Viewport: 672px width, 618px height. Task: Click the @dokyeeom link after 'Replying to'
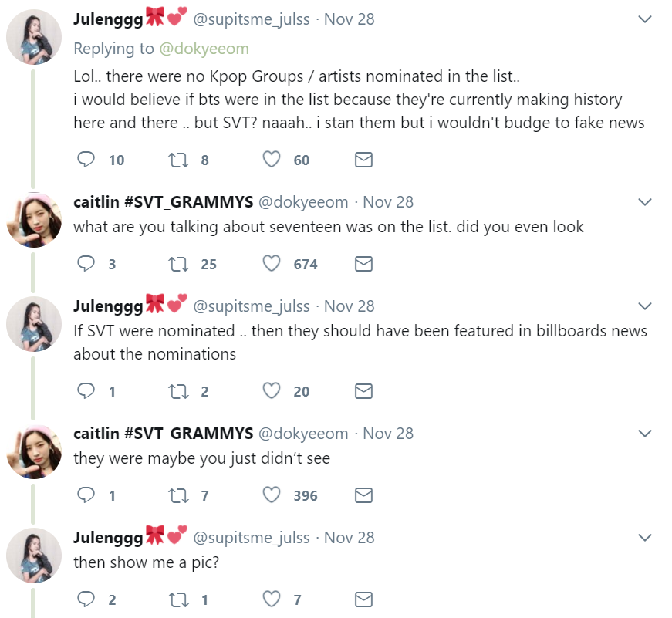coord(204,49)
